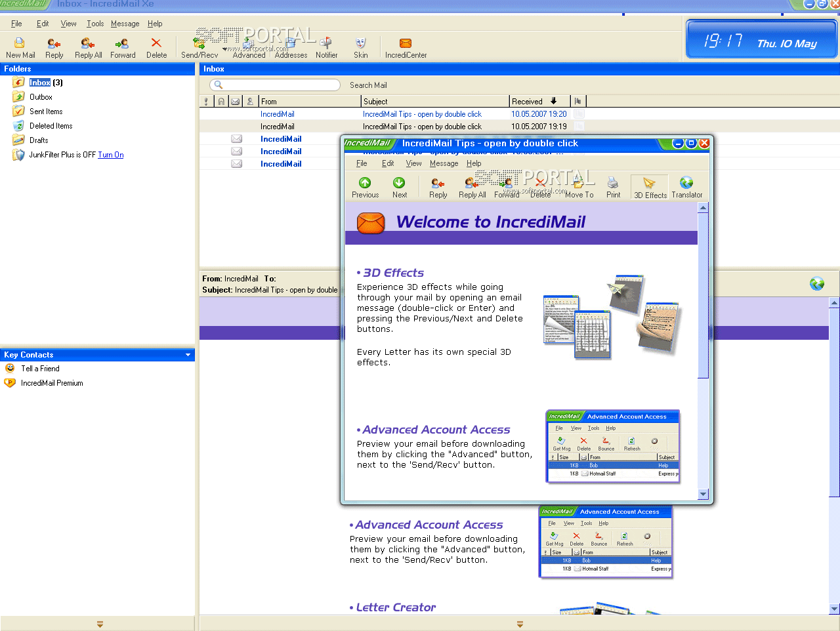Click the magnifier icon in search box
The height and width of the screenshot is (631, 840).
point(219,85)
